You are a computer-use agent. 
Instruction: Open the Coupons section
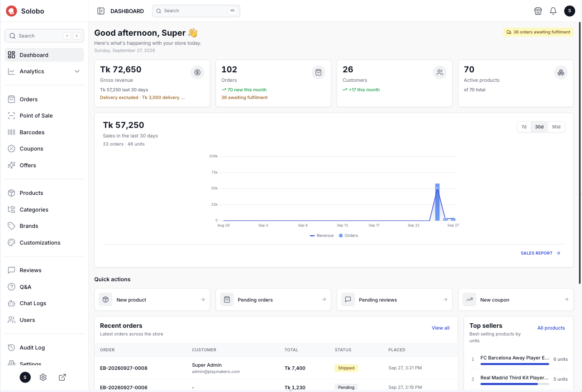pos(44,149)
